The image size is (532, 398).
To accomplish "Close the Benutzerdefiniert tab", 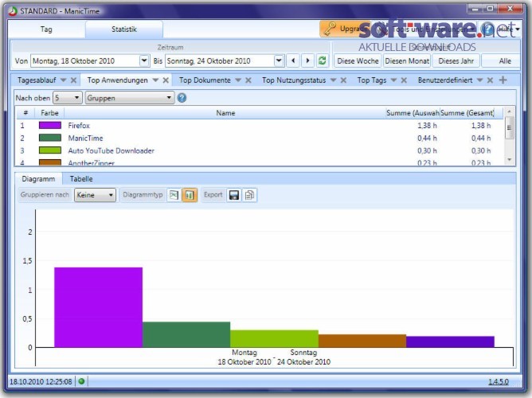I will point(490,80).
